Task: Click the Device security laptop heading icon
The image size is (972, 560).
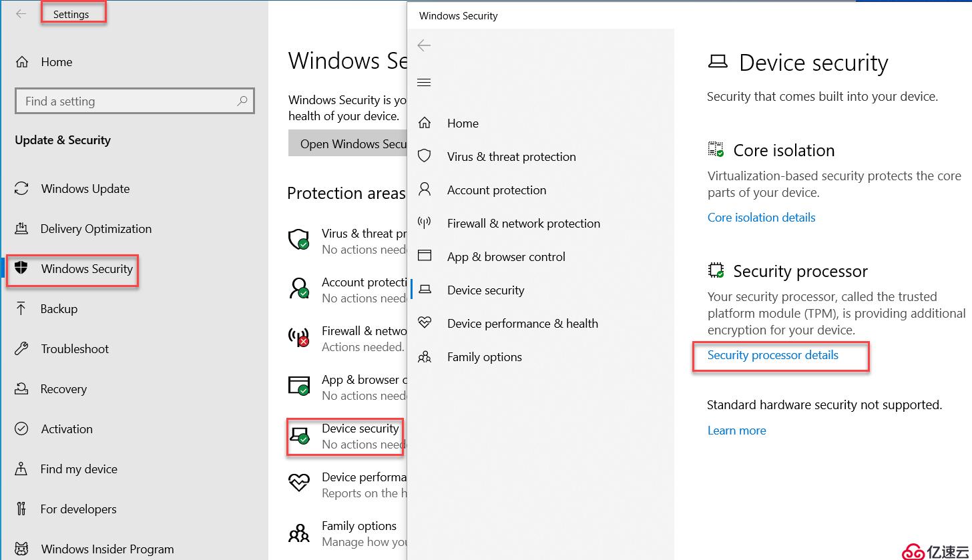Action: (718, 62)
